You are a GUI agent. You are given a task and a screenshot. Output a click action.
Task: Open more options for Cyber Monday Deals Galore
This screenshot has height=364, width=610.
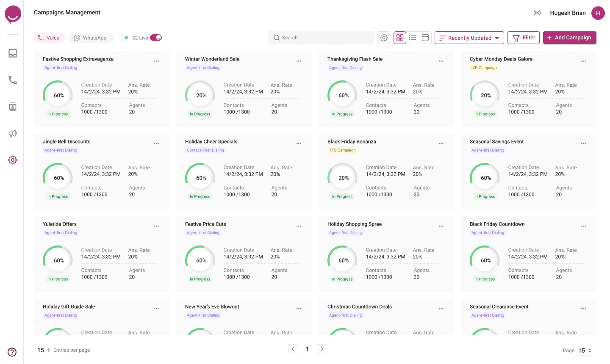(x=584, y=61)
